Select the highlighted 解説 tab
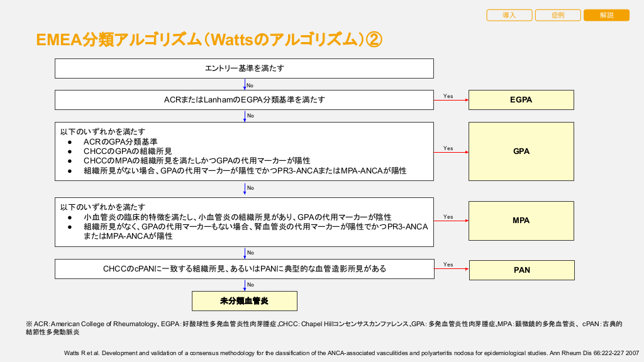 [606, 15]
